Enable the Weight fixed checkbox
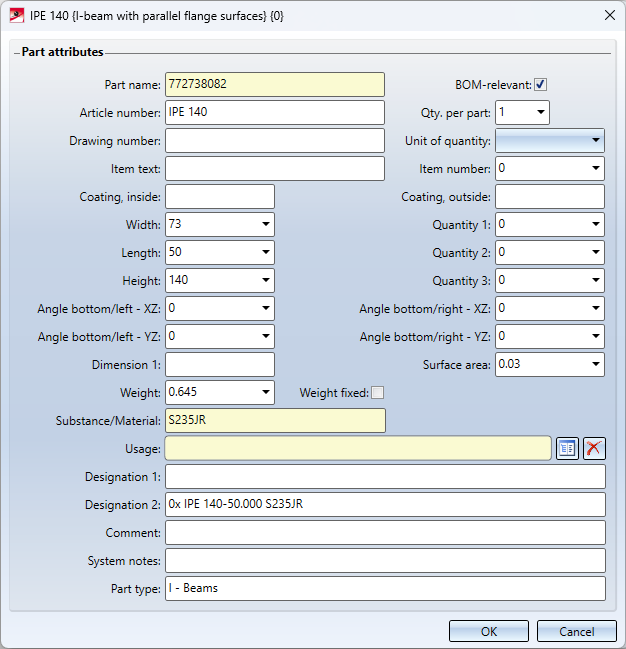Viewport: 626px width, 649px height. coord(377,393)
